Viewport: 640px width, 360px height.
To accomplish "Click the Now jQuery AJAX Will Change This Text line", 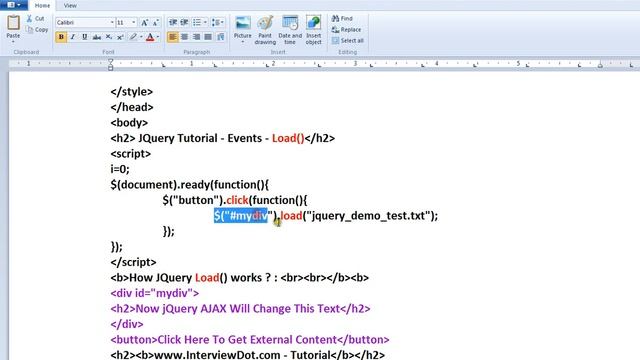I will [240, 309].
